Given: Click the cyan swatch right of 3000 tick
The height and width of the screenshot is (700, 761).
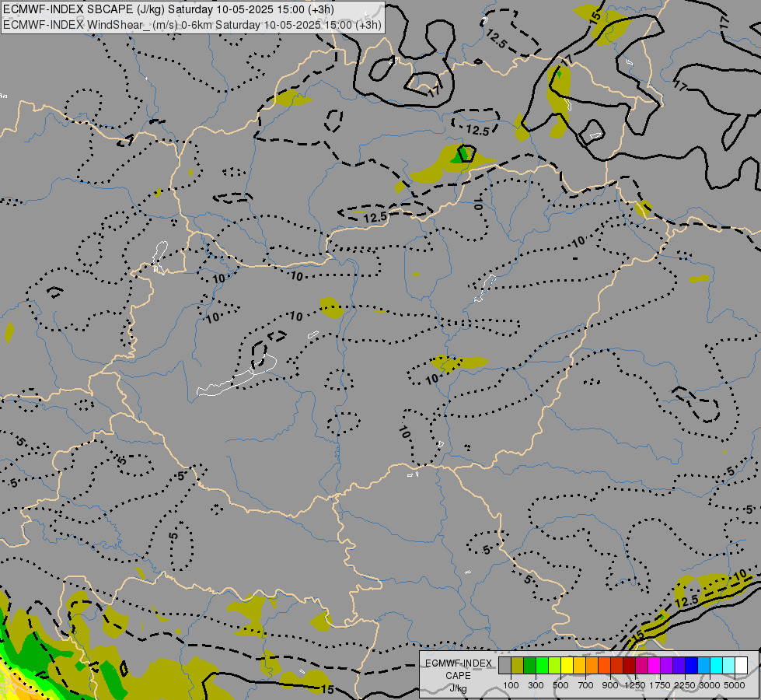Looking at the screenshot, I should pos(717,666).
